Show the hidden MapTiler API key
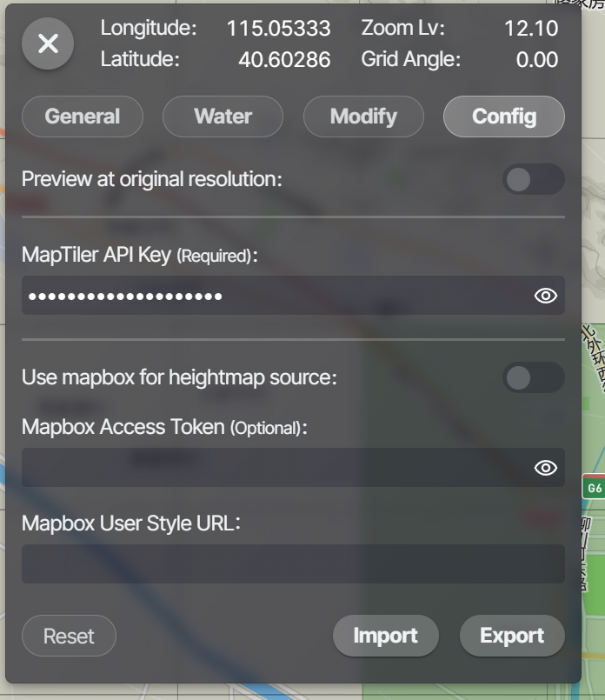 point(545,297)
